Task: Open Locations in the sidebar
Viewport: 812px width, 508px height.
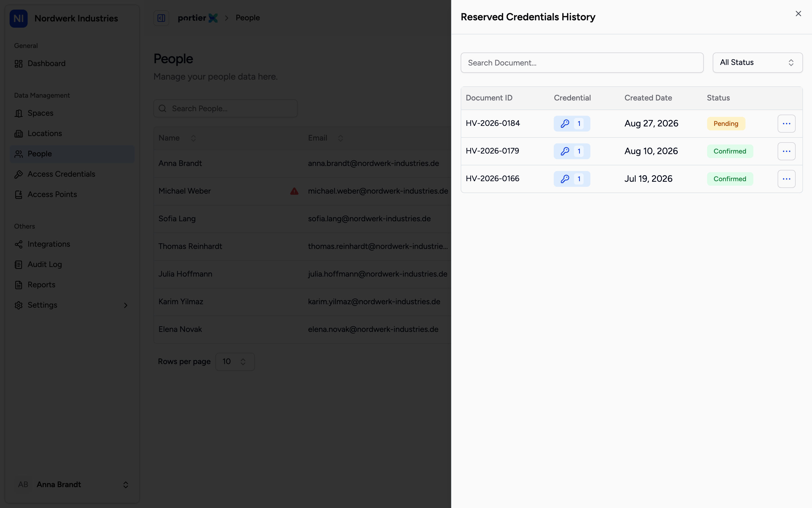Action: point(72,133)
